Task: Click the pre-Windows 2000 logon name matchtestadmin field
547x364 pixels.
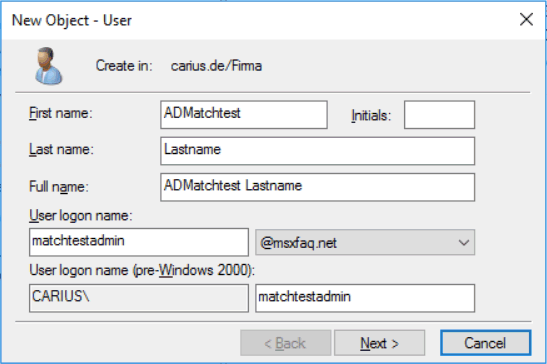Action: click(x=365, y=298)
